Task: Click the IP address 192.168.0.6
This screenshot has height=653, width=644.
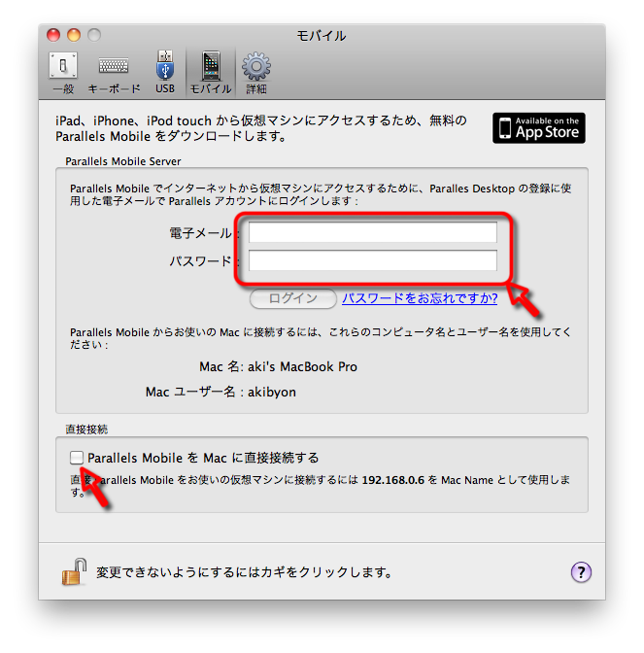Action: 393,480
